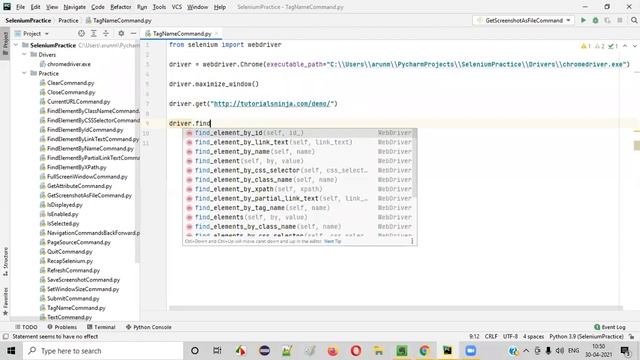Open Project panel settings gear
The image size is (640, 360).
(x=121, y=33)
